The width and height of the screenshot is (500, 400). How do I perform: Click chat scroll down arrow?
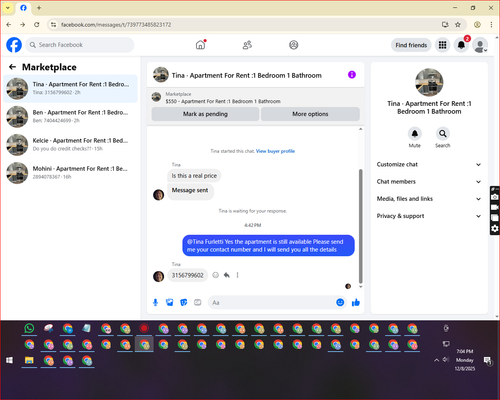tap(360, 287)
